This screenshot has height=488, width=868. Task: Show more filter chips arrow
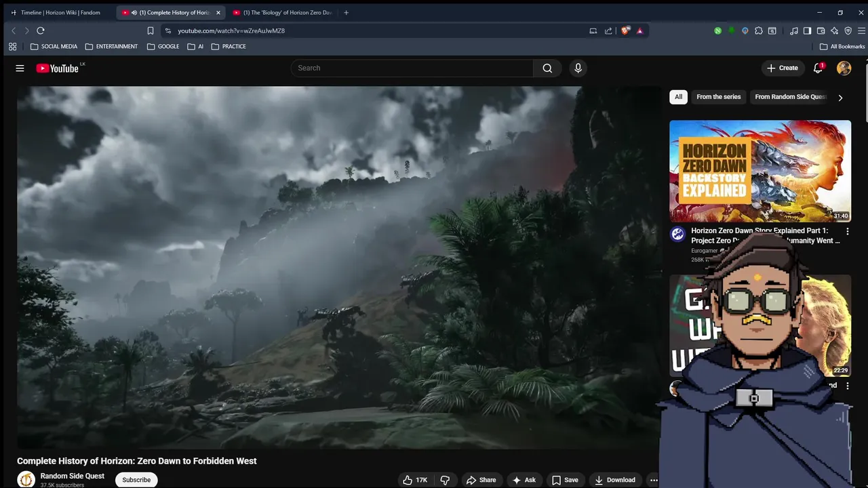840,98
